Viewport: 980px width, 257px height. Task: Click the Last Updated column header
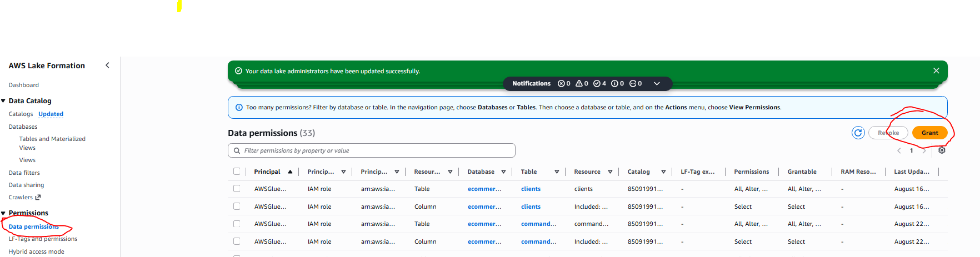(x=911, y=172)
